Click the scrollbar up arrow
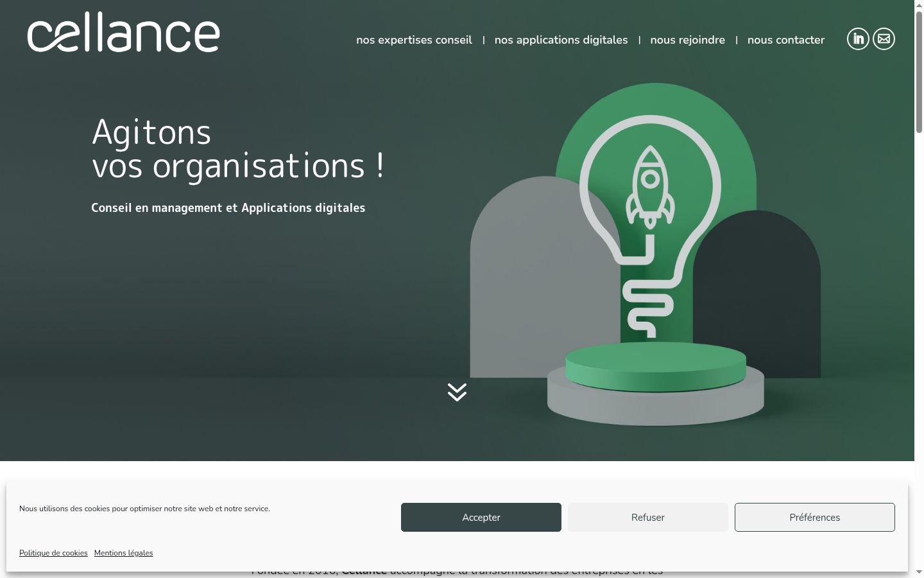Screen dimensions: 924x578 pos(919,5)
